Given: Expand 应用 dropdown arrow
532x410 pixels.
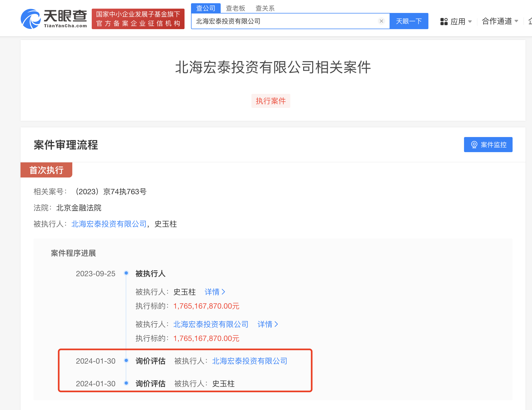Looking at the screenshot, I should [x=470, y=22].
